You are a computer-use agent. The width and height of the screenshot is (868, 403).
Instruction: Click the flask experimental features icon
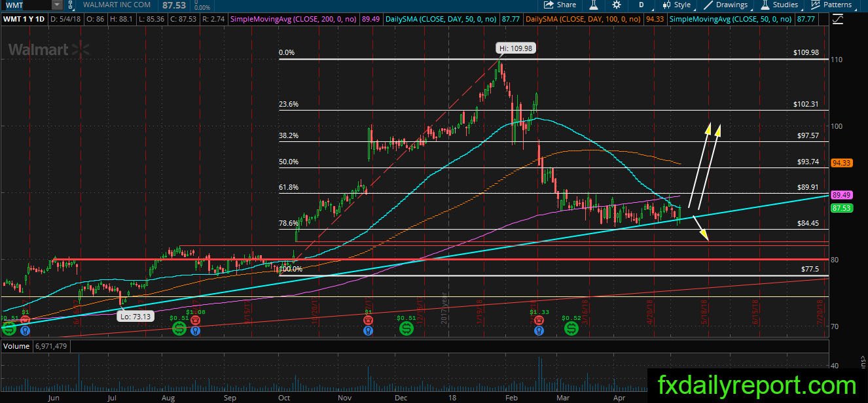(594, 5)
